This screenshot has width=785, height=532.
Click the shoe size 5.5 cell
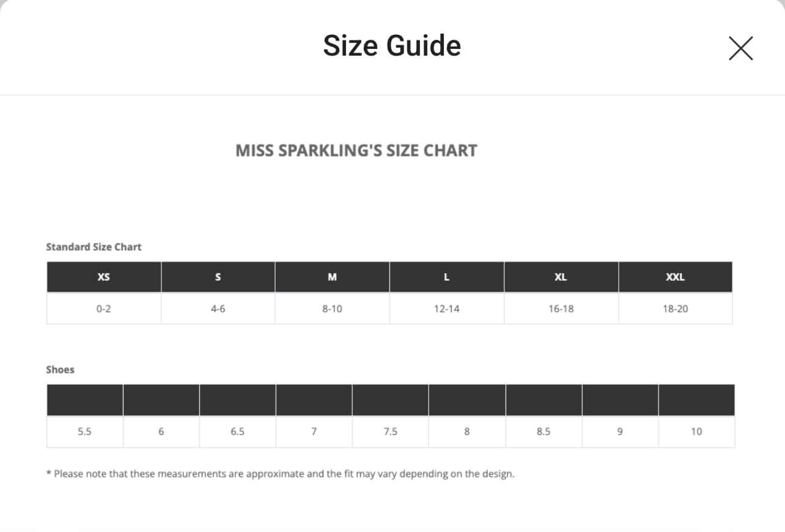85,432
